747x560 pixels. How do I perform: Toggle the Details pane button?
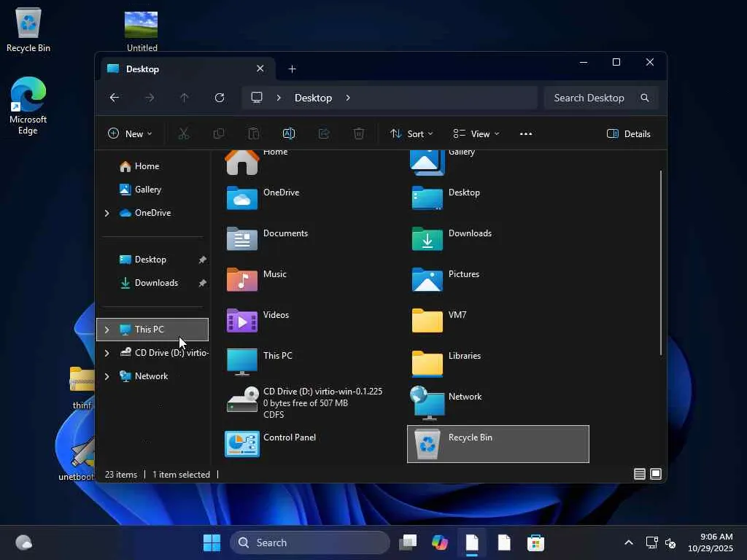coord(628,133)
